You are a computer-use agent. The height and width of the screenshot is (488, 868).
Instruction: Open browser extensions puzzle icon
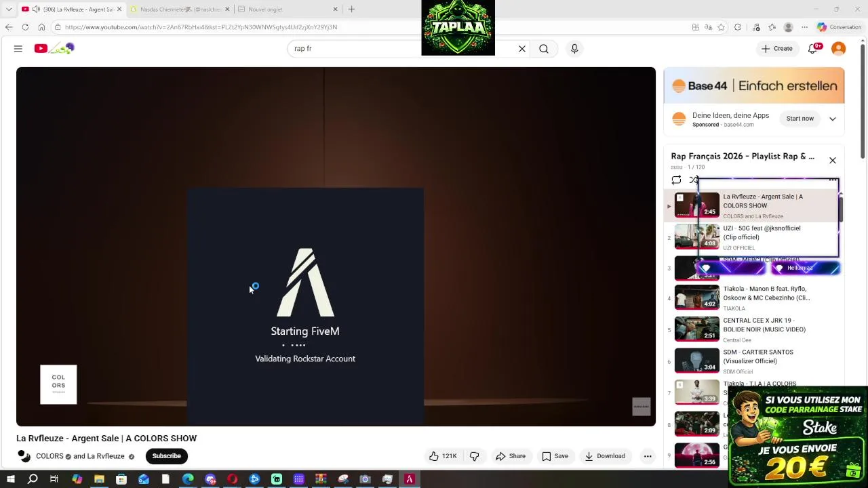coord(738,27)
